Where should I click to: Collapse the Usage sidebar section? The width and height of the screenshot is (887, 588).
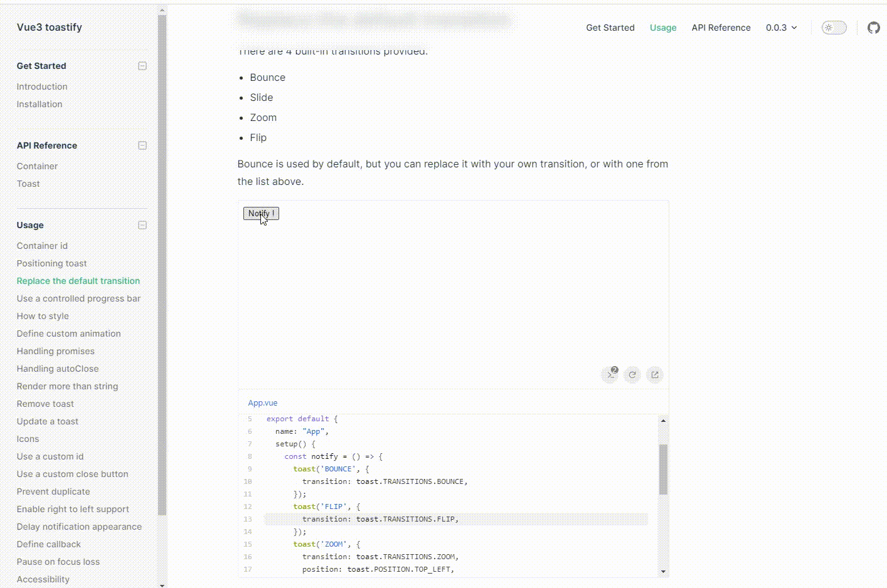pos(142,224)
